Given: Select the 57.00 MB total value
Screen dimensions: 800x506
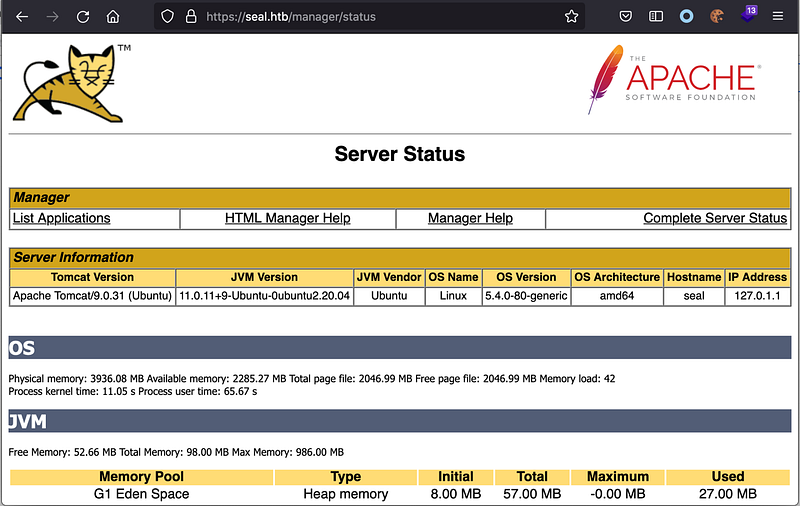Looking at the screenshot, I should (532, 494).
